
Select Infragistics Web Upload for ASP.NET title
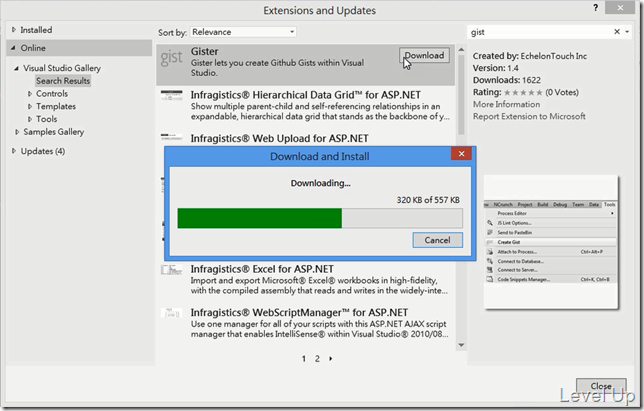click(x=279, y=138)
